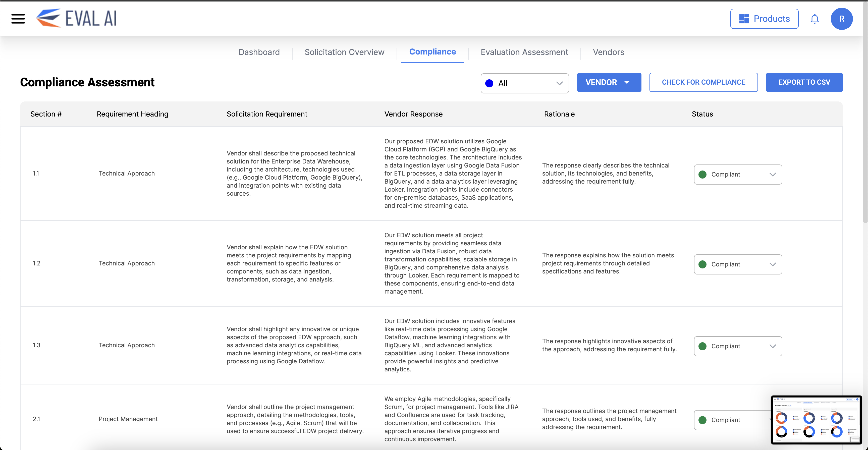Click Technical Approach heading in row 1.2
The image size is (868, 450).
(127, 263)
